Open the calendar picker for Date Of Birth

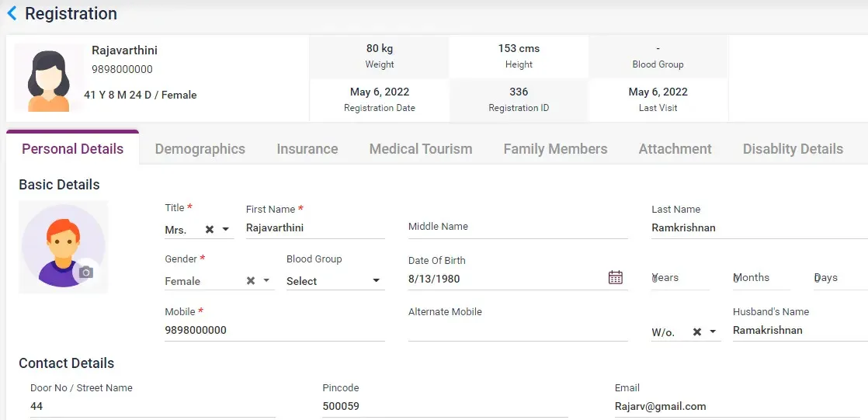[615, 278]
